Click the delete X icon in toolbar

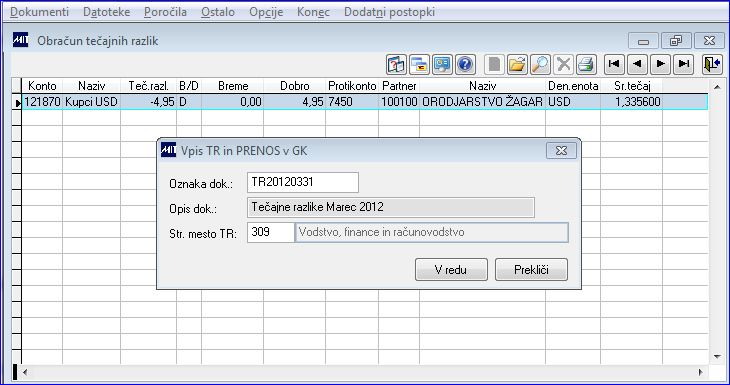click(x=563, y=64)
